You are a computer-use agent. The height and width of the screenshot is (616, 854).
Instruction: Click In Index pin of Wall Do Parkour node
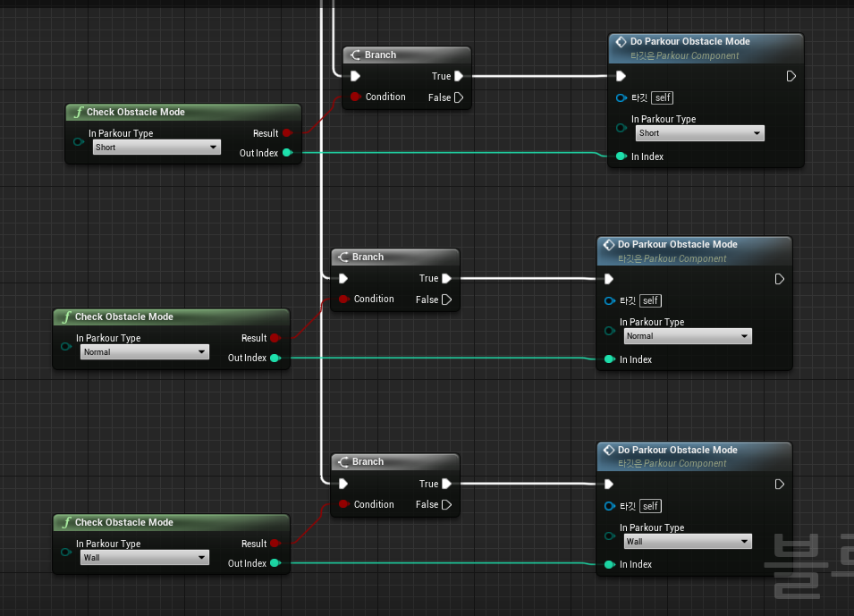610,564
